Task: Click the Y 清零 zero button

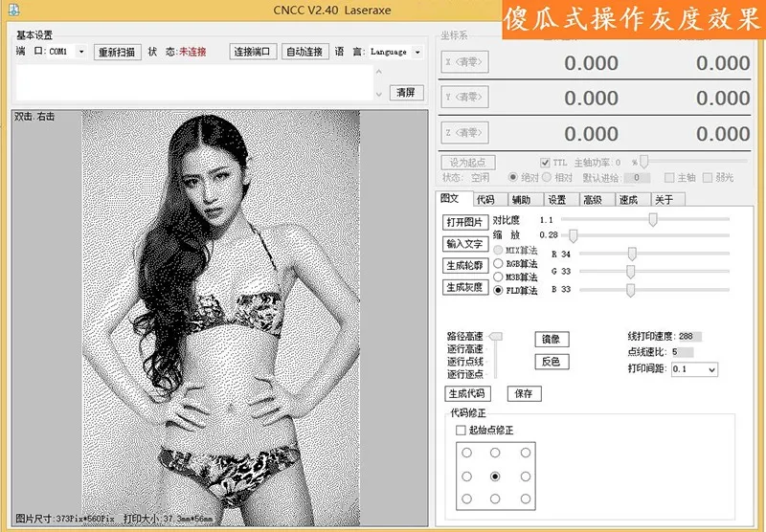Action: (464, 98)
